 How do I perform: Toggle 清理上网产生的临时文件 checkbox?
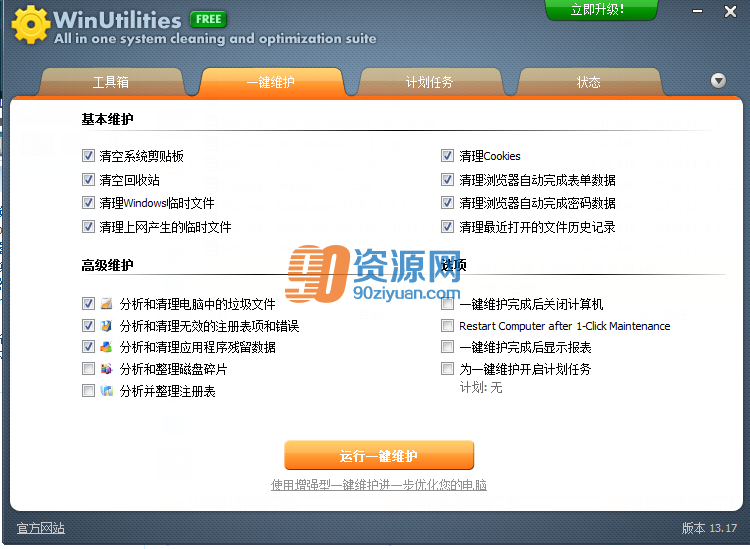(x=88, y=226)
